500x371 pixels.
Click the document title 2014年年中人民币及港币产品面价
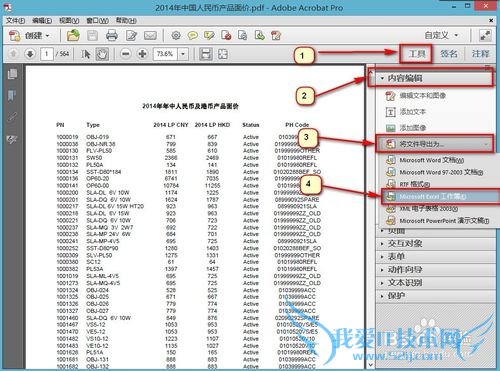[x=190, y=106]
